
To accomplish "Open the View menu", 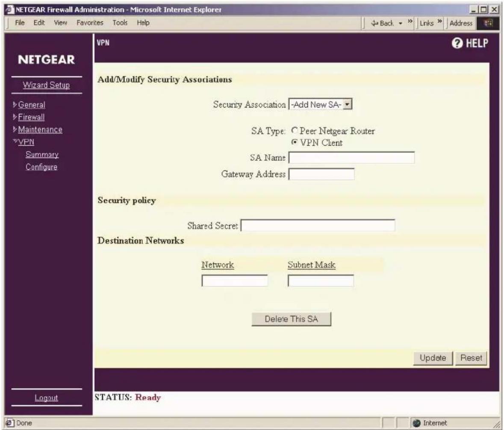I will pos(60,23).
